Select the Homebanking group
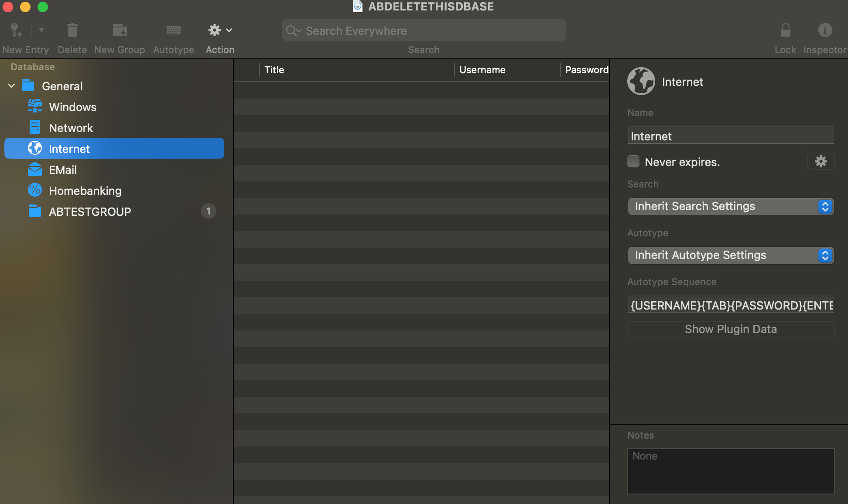Screen dimensions: 848x504 85,191
